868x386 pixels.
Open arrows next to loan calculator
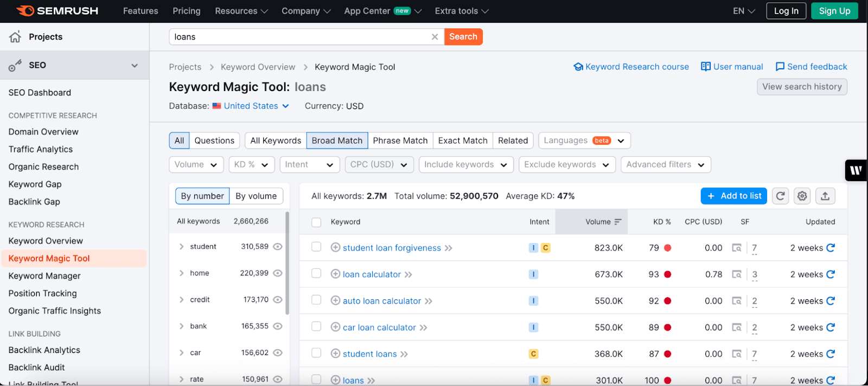(x=409, y=275)
